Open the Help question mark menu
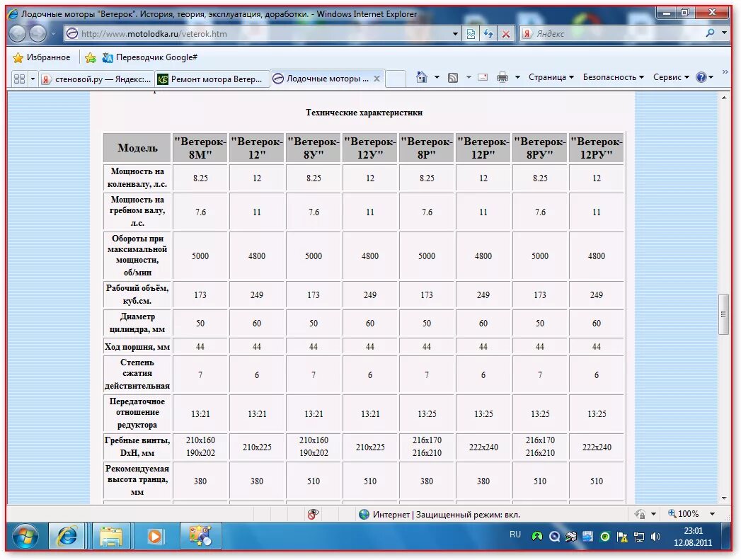The image size is (741, 560). pos(704,77)
